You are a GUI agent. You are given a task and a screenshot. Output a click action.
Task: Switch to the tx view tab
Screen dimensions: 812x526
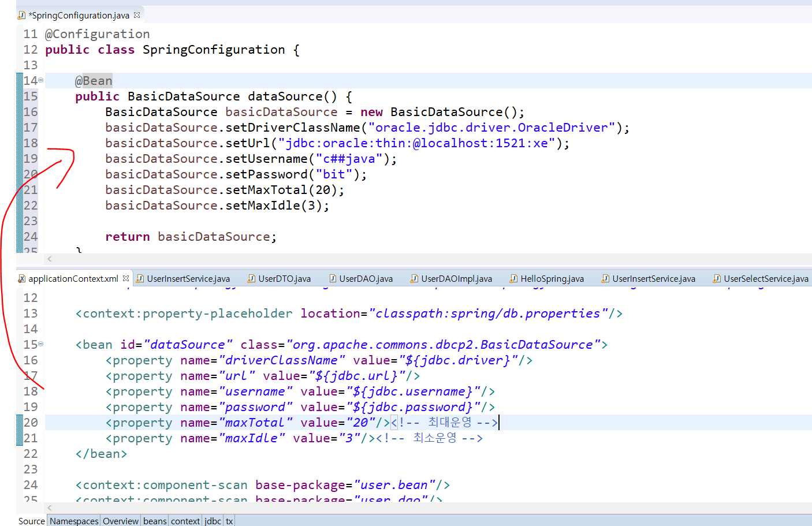pyautogui.click(x=229, y=521)
